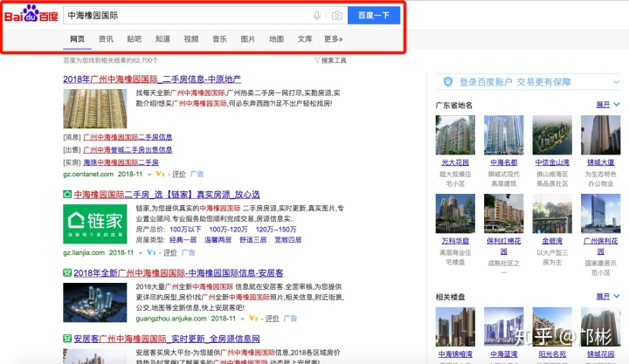629x364 pixels.
Task: Click 评价 beside gz.centanet.com
Action: (179, 174)
